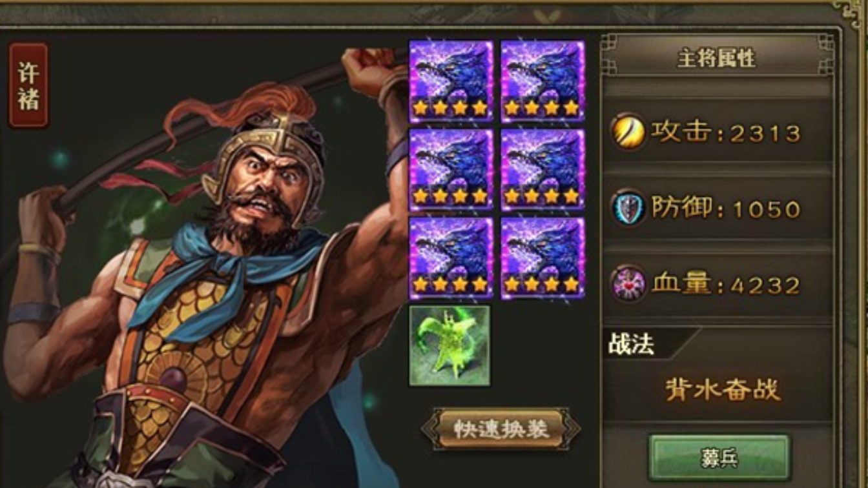This screenshot has height=488, width=868.
Task: Select the top-left purple dragon equipment slot
Action: click(x=451, y=81)
